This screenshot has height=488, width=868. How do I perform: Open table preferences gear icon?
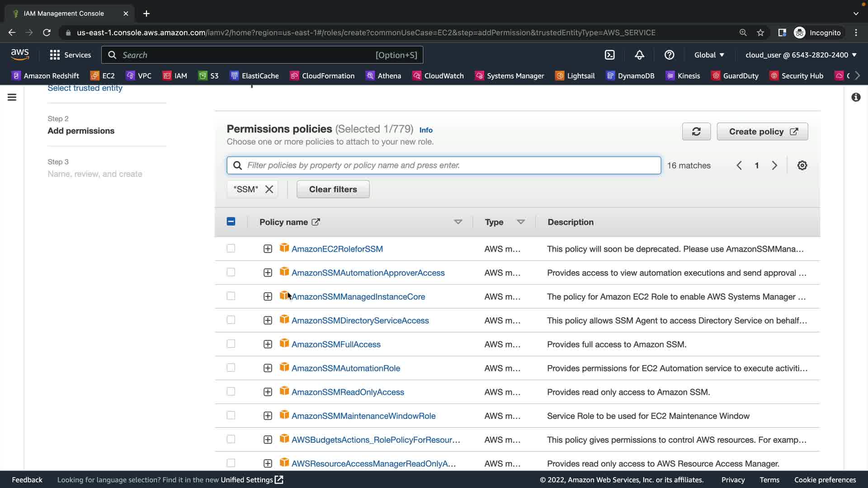click(x=802, y=165)
